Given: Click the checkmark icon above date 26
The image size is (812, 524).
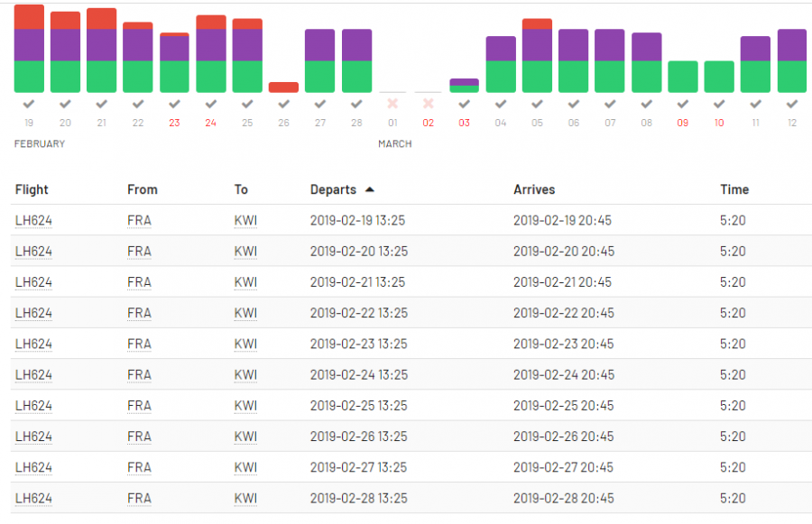Looking at the screenshot, I should (x=283, y=104).
